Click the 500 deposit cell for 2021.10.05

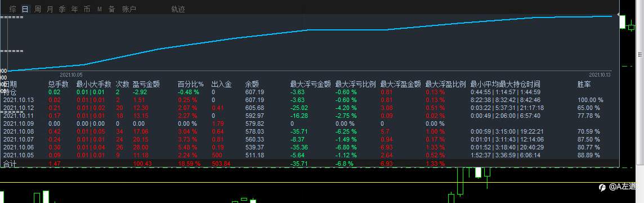216,155
